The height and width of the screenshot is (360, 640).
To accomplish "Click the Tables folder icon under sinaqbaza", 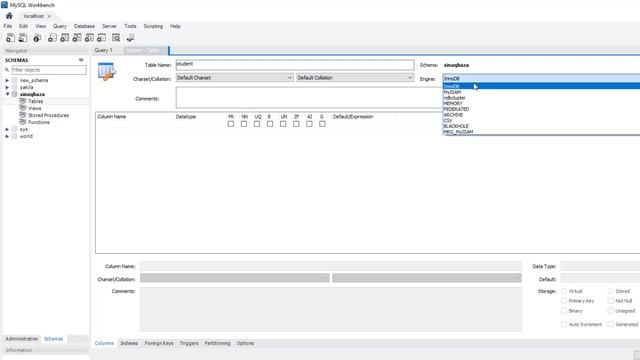I will coord(23,101).
